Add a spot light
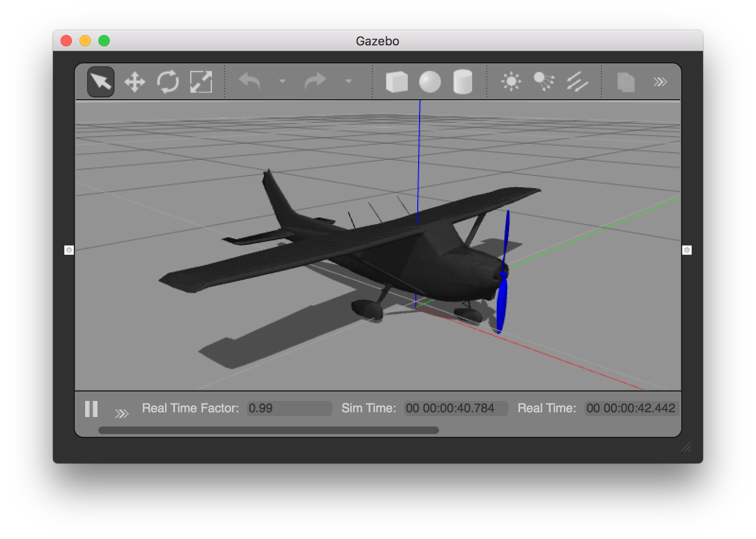The width and height of the screenshot is (756, 539). [544, 82]
